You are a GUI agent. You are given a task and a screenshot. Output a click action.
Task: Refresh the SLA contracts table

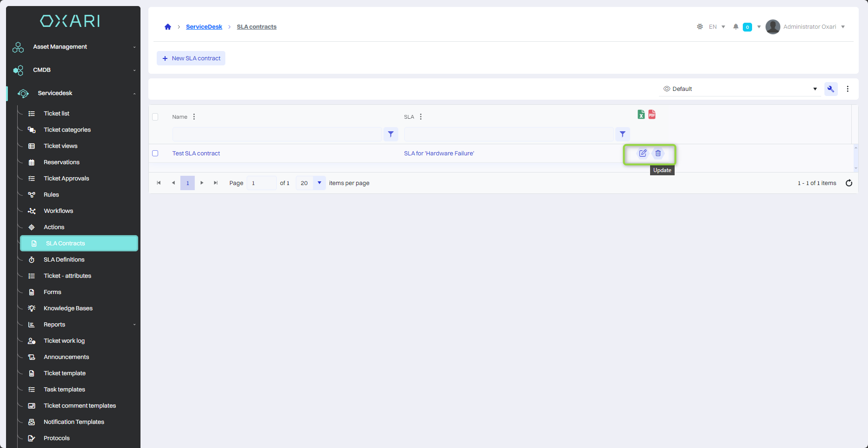pos(849,183)
